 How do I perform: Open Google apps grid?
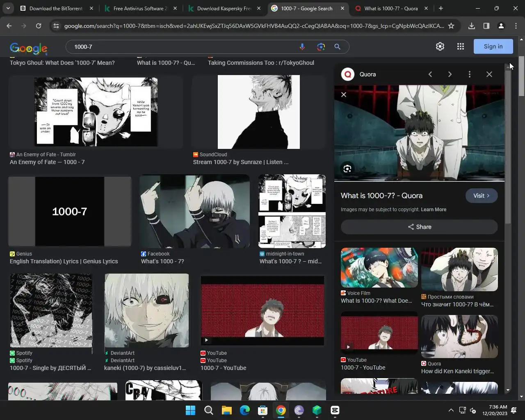(461, 46)
